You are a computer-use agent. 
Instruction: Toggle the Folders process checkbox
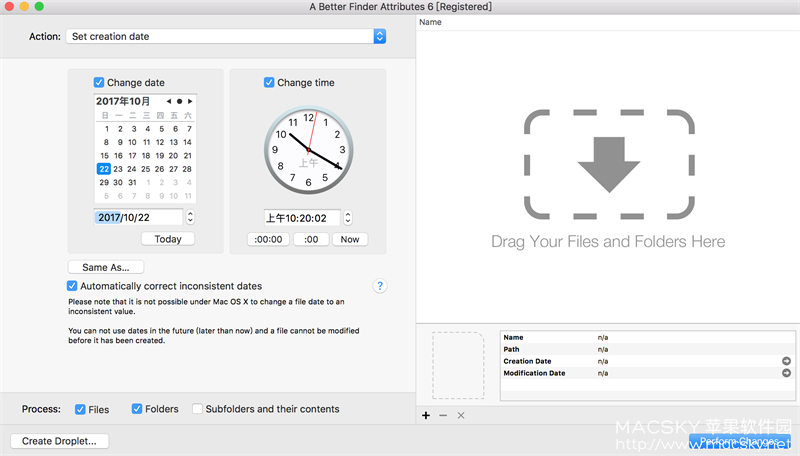[137, 409]
